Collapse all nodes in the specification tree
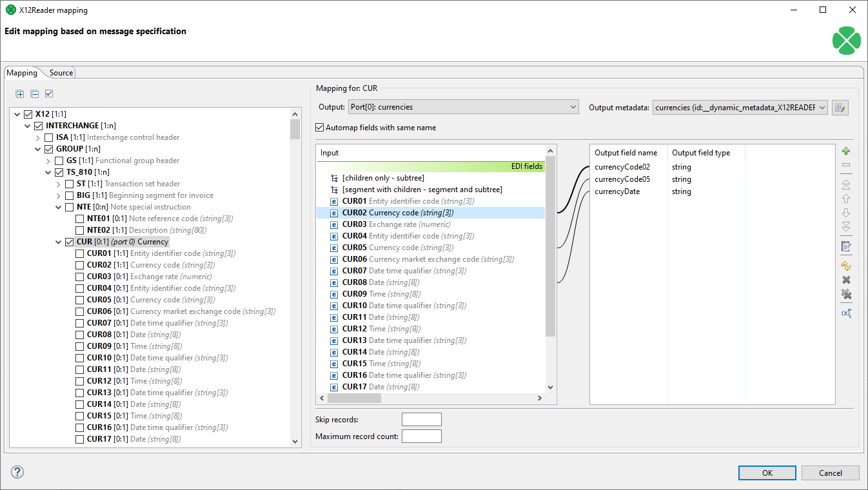 pyautogui.click(x=34, y=93)
